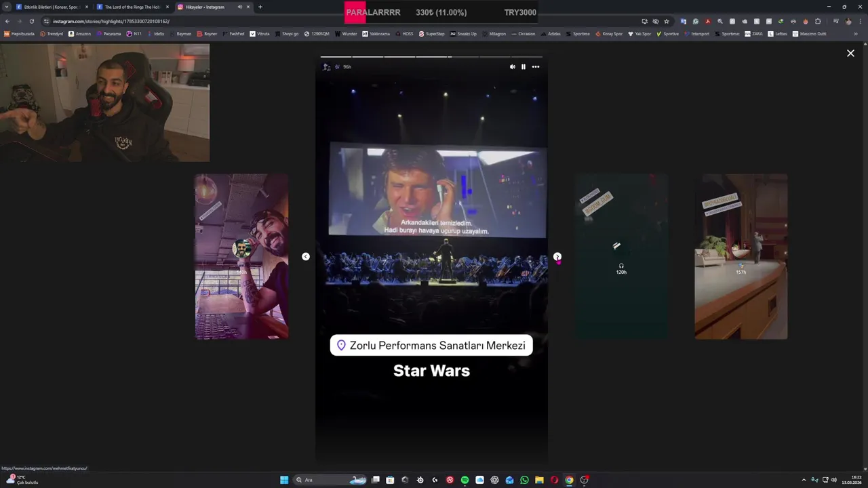Click the Adobe Acrobat extension icon
Image resolution: width=868 pixels, height=488 pixels.
point(708,21)
